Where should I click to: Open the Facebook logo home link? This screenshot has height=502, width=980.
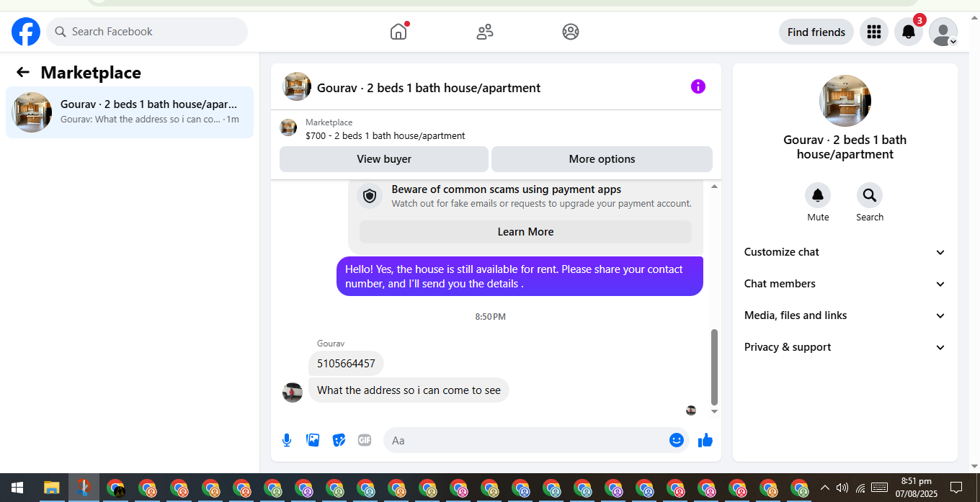tap(26, 32)
